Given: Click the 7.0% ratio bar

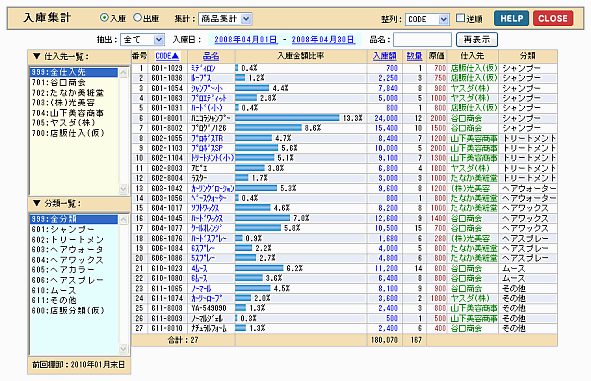Looking at the screenshot, I should tap(262, 218).
